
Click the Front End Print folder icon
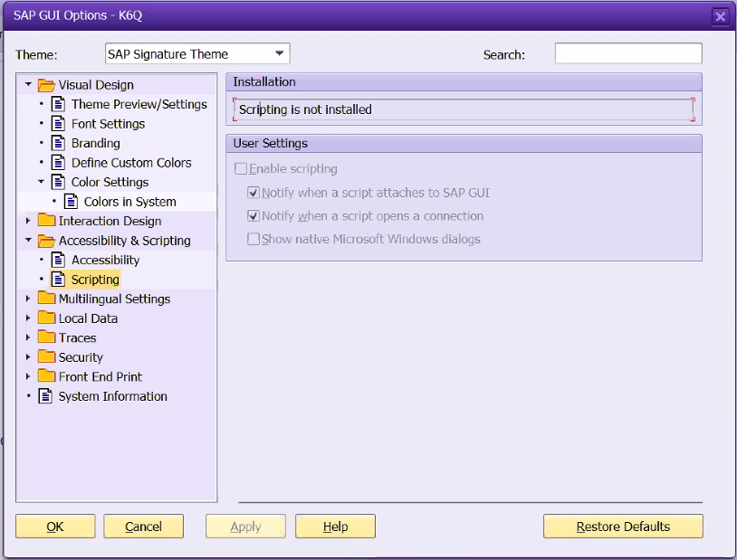[46, 376]
